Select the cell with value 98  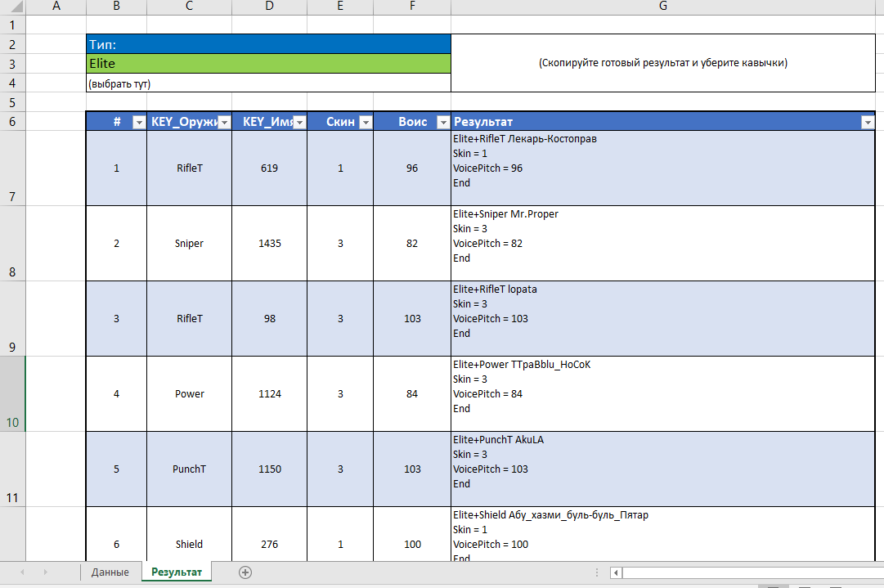tap(270, 318)
